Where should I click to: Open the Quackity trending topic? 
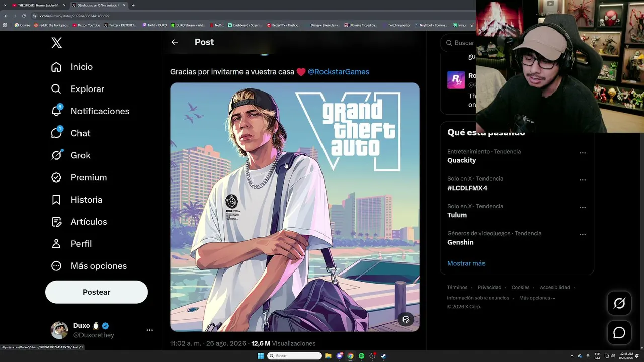pos(462,160)
